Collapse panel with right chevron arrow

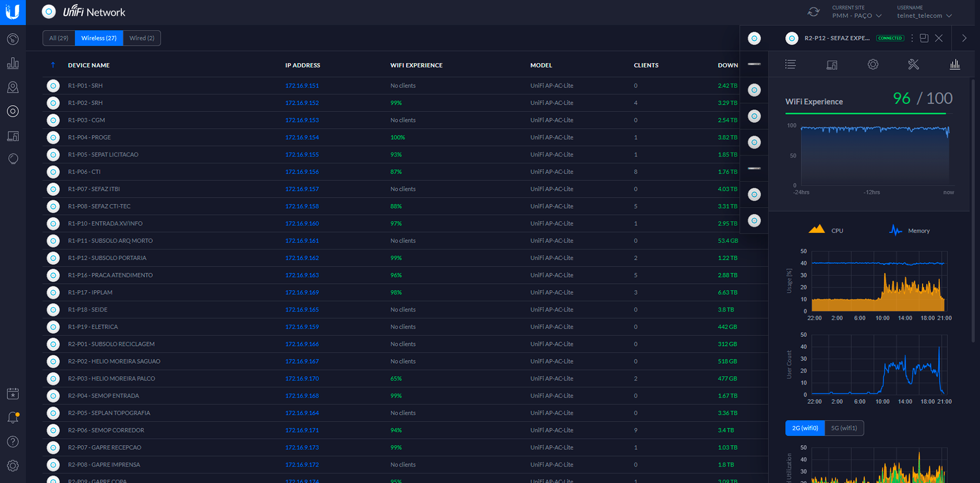pyautogui.click(x=964, y=38)
